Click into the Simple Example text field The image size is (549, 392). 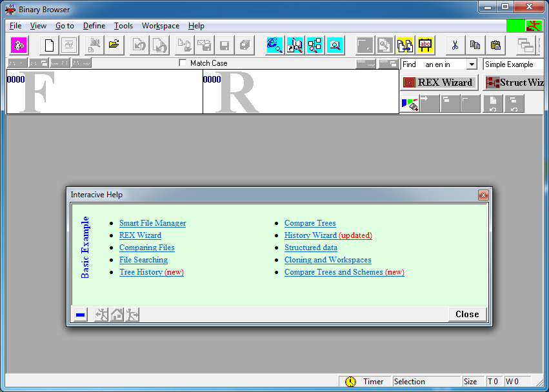(513, 64)
